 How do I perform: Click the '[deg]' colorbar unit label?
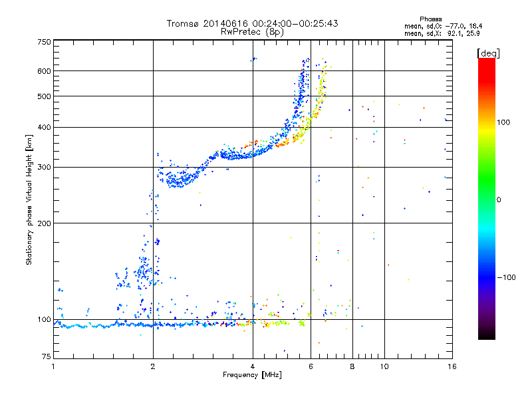pyautogui.click(x=488, y=53)
